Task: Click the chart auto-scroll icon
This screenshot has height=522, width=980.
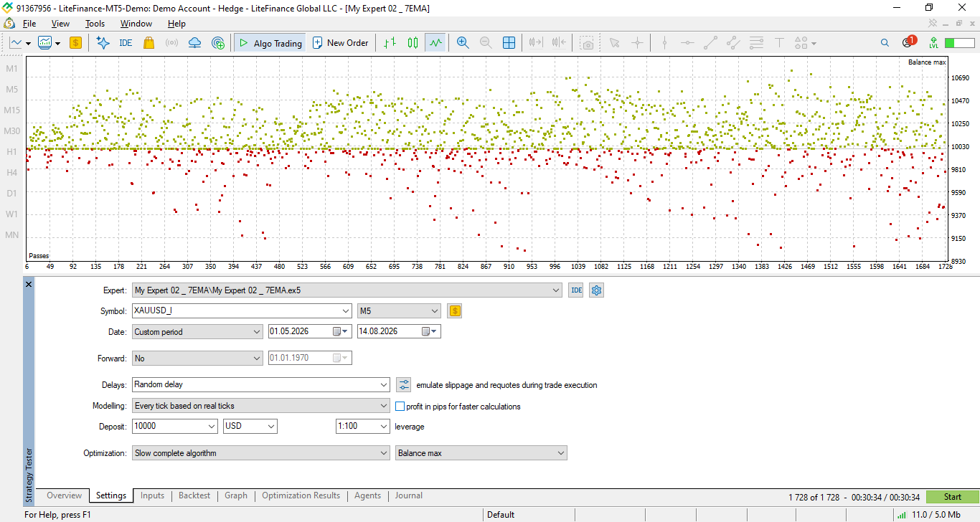Action: (535, 43)
